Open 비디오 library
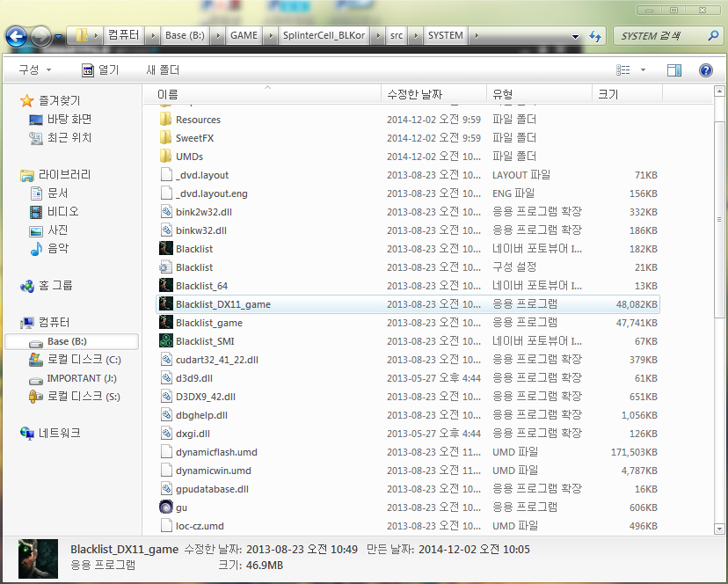Screen dimensions: 728x584 click(x=54, y=211)
